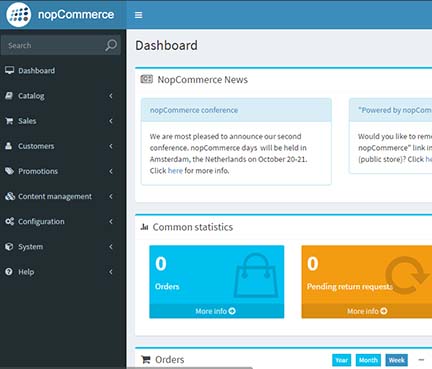
Task: Select the Week orders chart button
Action: tap(397, 360)
